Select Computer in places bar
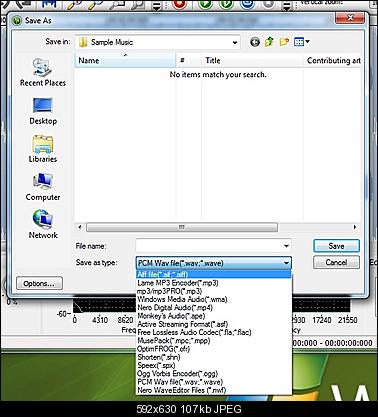The image size is (378, 417). point(43,187)
